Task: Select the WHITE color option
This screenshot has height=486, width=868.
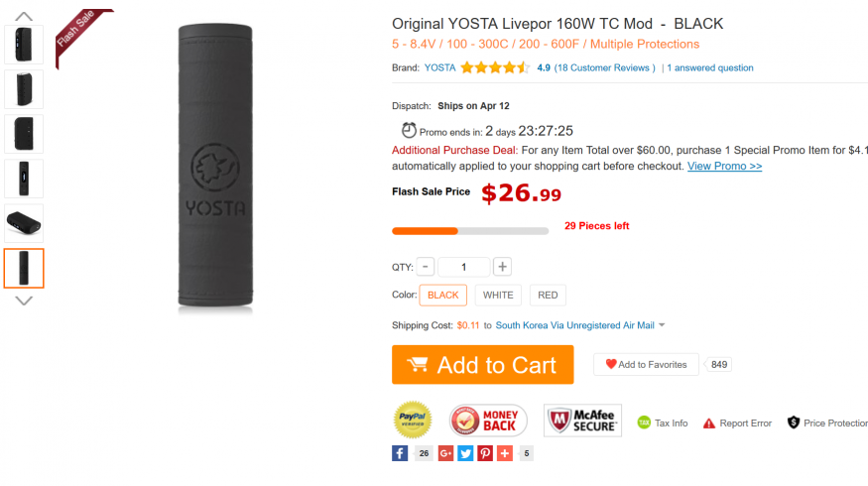Action: (498, 295)
